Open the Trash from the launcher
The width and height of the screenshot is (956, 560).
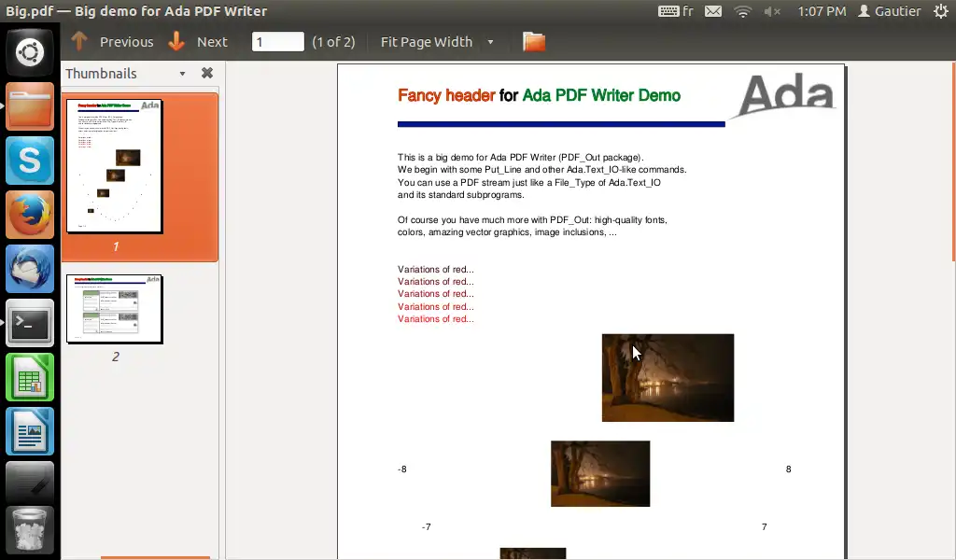30,530
